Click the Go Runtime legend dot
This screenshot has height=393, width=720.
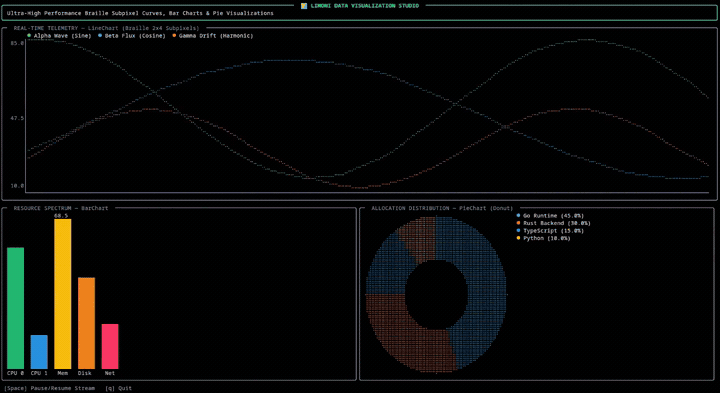point(518,215)
